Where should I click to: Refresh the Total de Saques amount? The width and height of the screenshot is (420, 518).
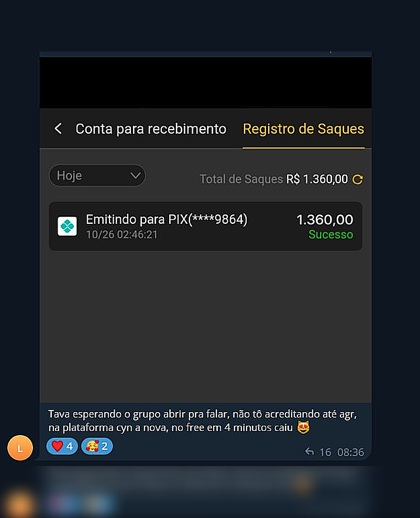coord(358,179)
